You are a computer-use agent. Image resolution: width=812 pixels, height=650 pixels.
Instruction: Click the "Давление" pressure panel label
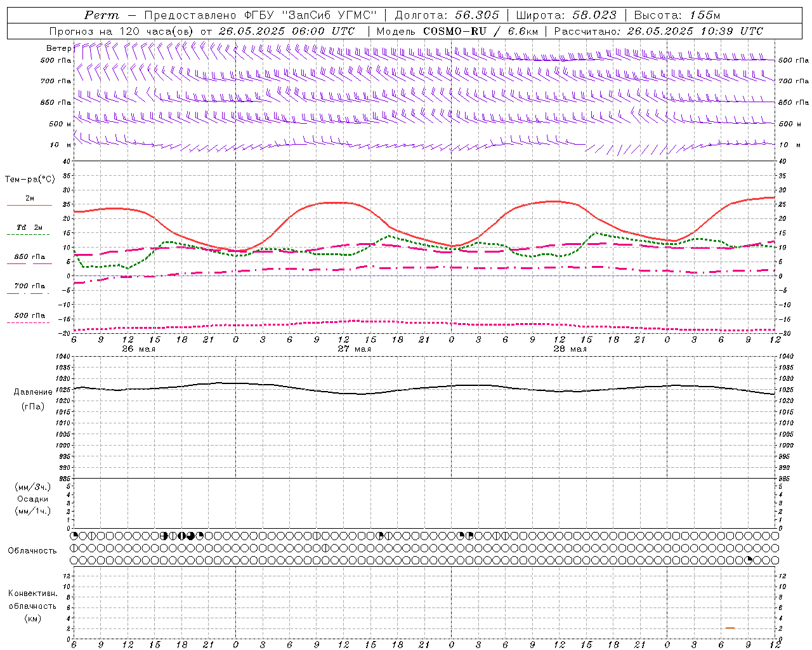[33, 392]
